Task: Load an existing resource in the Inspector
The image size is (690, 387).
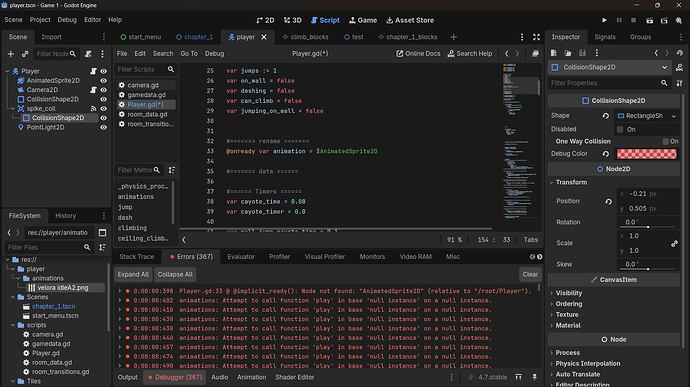Action: [568, 53]
